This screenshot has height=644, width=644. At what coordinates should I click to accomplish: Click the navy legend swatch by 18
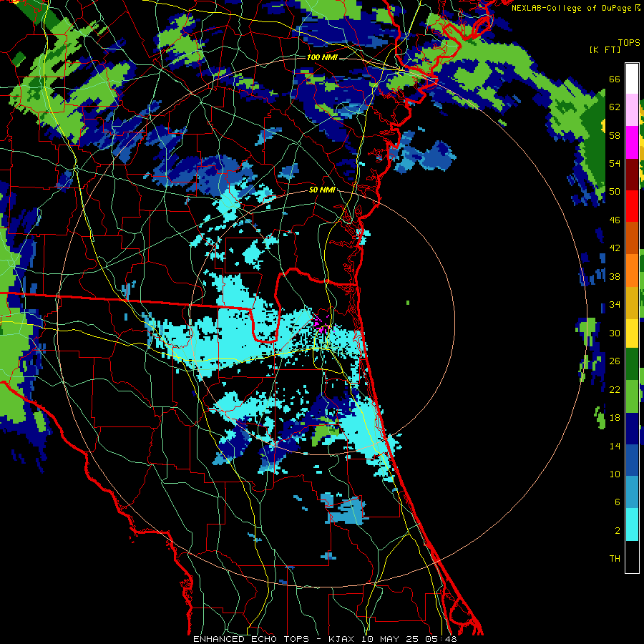632,429
